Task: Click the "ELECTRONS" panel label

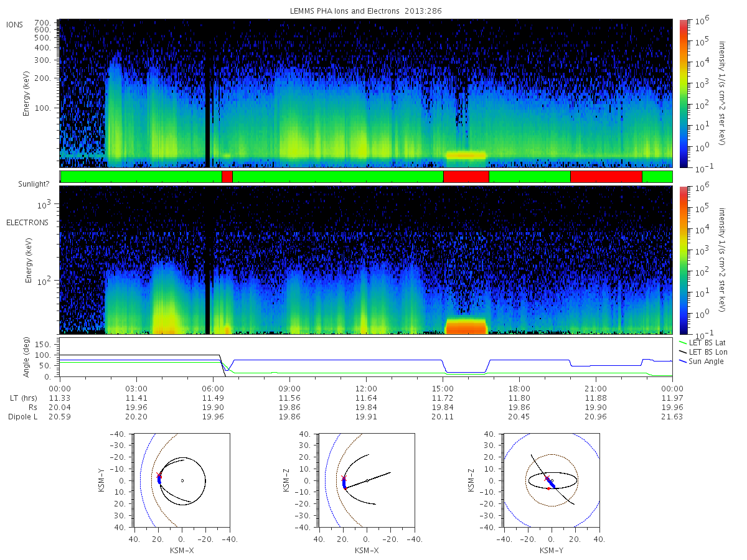Action: 27,222
